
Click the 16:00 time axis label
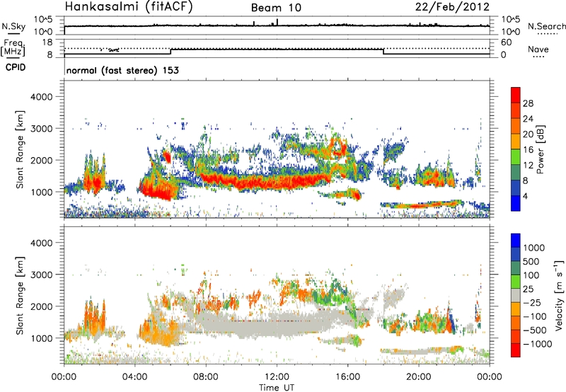[347, 377]
